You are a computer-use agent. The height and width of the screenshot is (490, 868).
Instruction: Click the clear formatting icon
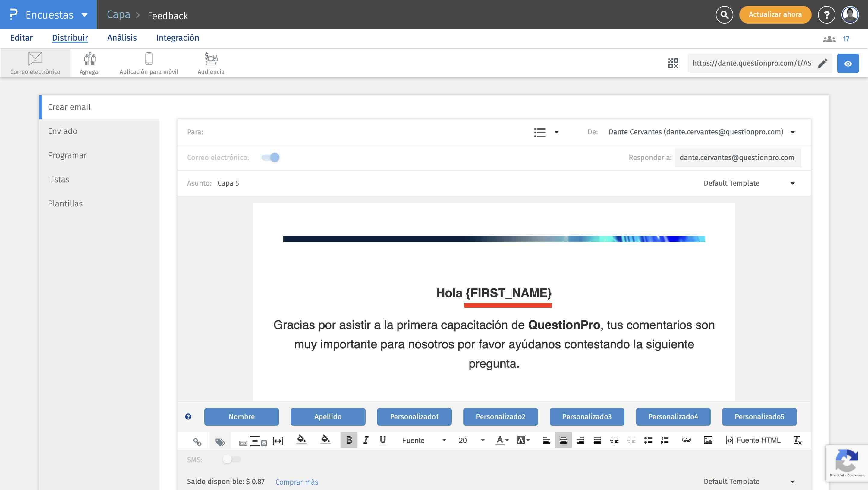click(x=797, y=440)
